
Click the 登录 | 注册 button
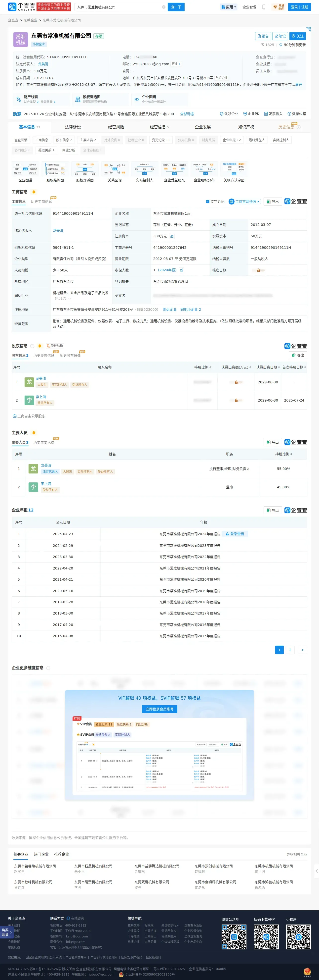pos(300,7)
